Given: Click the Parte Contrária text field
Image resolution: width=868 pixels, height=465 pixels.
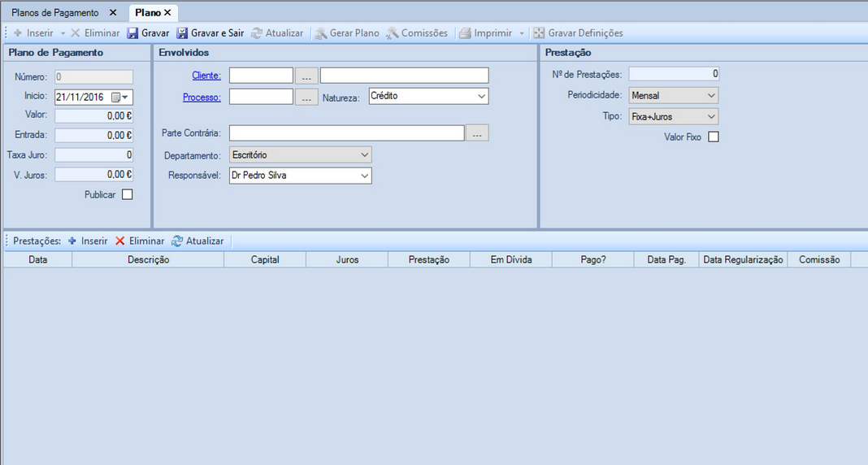Looking at the screenshot, I should pos(347,133).
